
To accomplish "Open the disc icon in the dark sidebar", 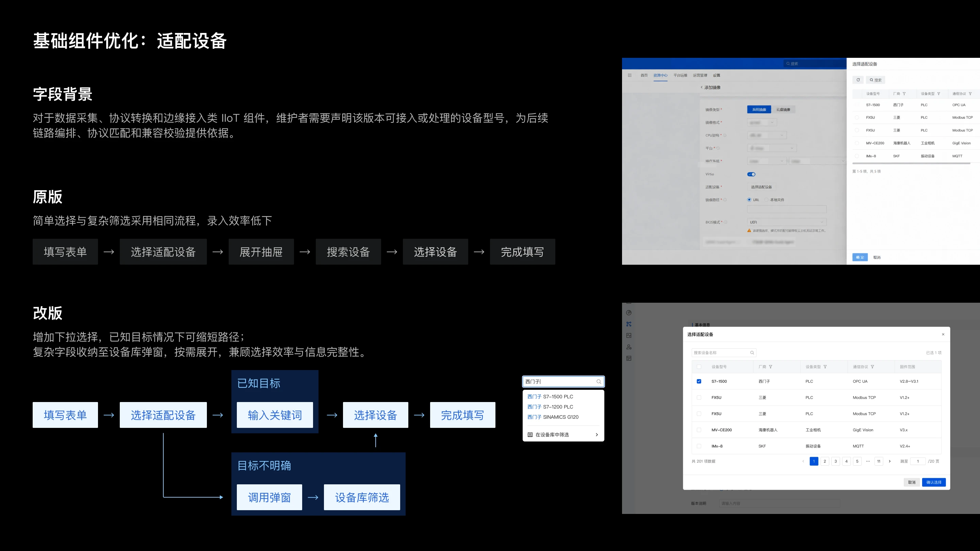I will click(x=629, y=313).
